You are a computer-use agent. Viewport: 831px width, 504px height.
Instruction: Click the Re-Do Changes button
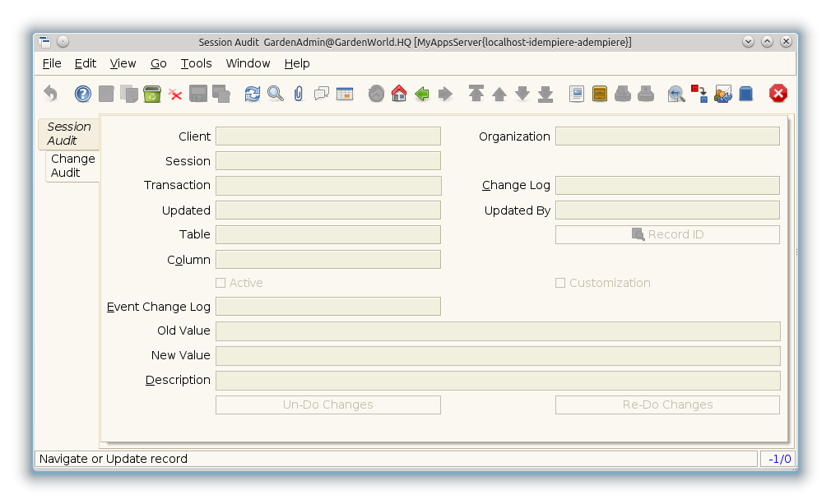point(667,405)
